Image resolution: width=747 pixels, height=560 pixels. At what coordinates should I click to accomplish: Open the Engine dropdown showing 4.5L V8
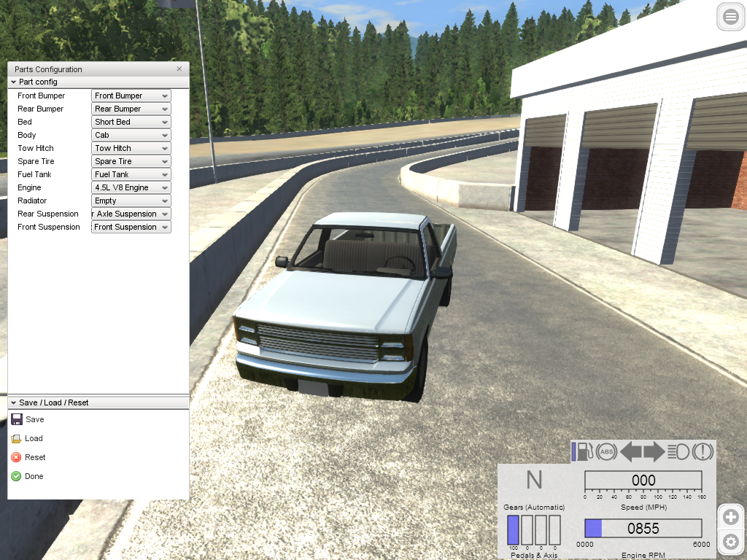(x=131, y=187)
